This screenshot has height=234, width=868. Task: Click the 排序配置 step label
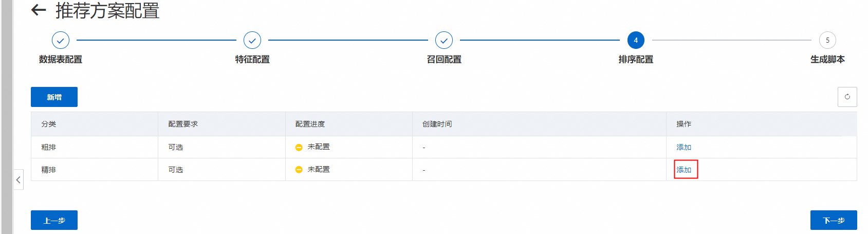(636, 60)
